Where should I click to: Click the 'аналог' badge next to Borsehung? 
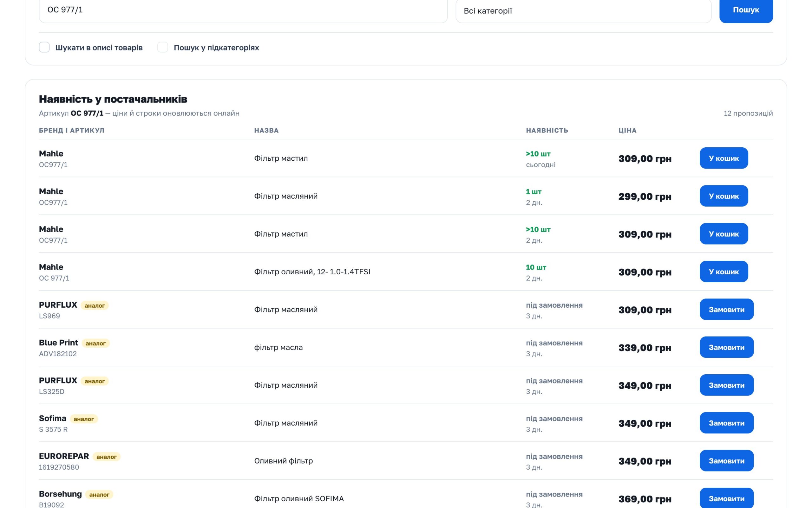(x=99, y=495)
